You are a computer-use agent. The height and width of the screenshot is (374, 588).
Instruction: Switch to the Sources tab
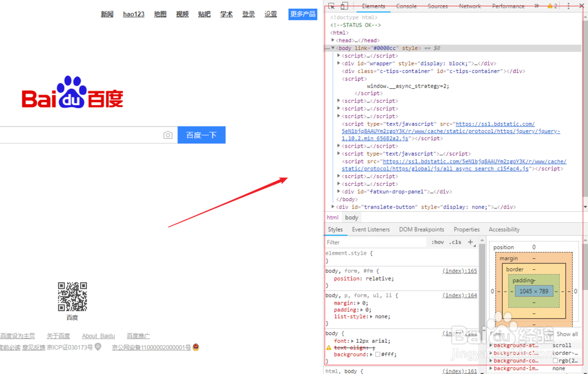click(x=437, y=6)
